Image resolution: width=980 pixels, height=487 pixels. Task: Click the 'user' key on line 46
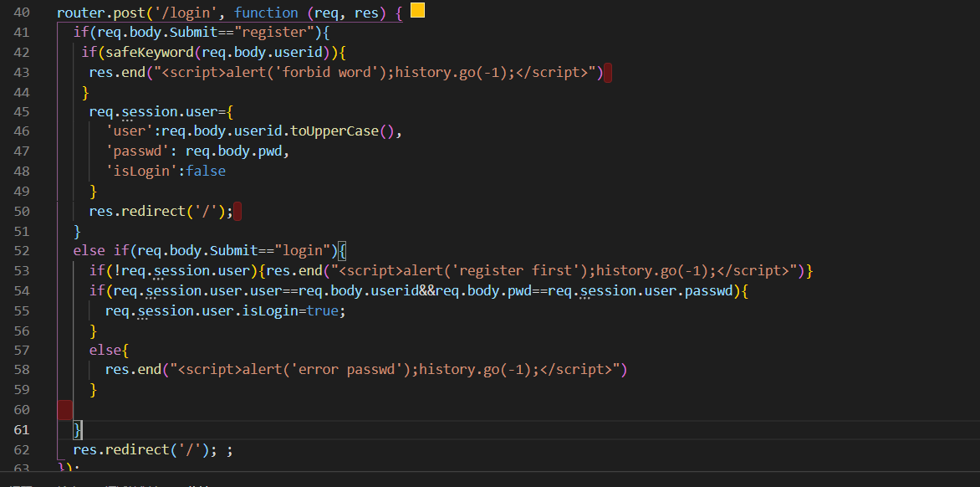[x=130, y=131]
